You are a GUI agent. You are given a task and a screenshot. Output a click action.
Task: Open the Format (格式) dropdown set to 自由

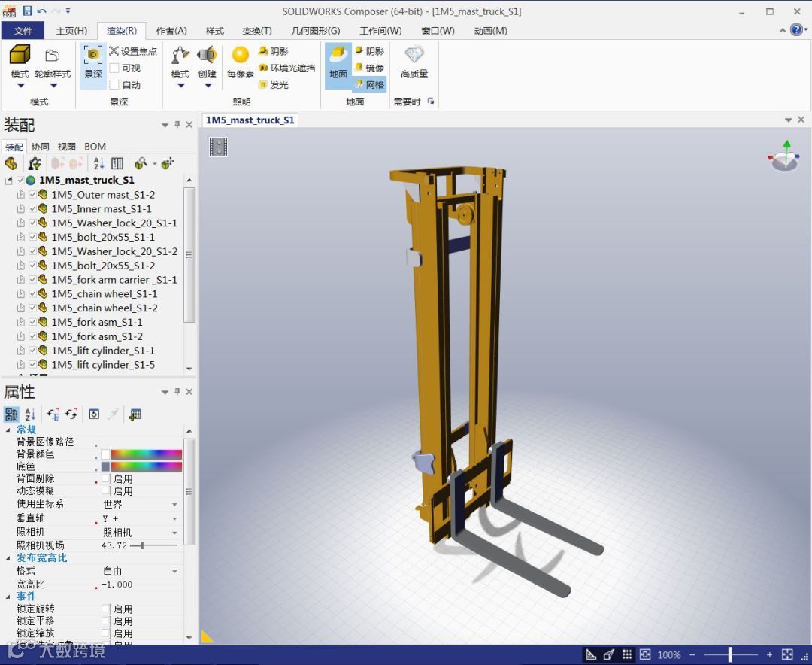[174, 572]
